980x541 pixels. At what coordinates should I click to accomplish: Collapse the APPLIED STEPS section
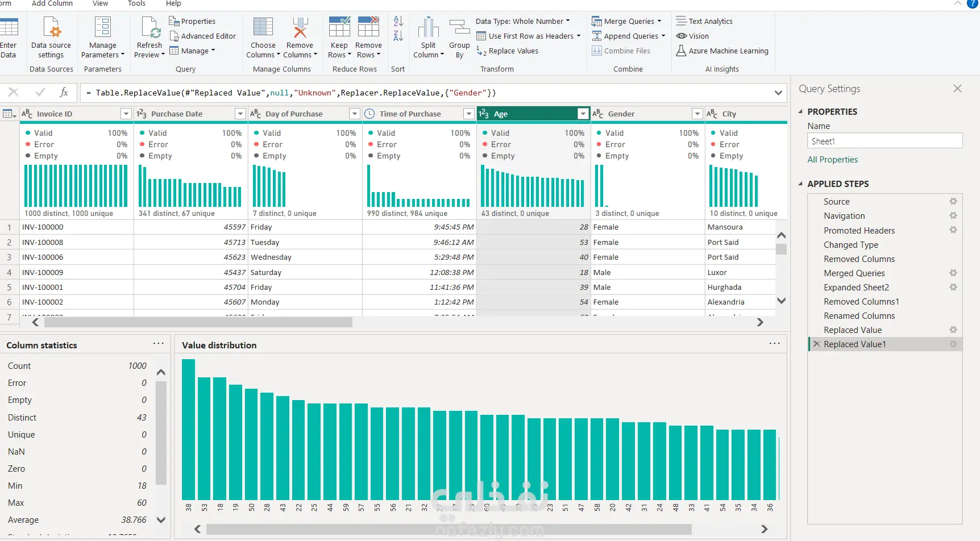point(800,184)
